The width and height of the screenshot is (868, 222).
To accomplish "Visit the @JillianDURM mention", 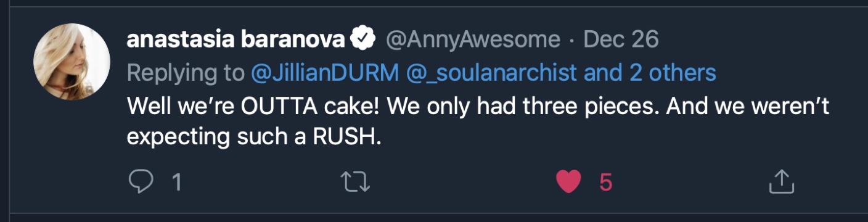I will pyautogui.click(x=325, y=73).
